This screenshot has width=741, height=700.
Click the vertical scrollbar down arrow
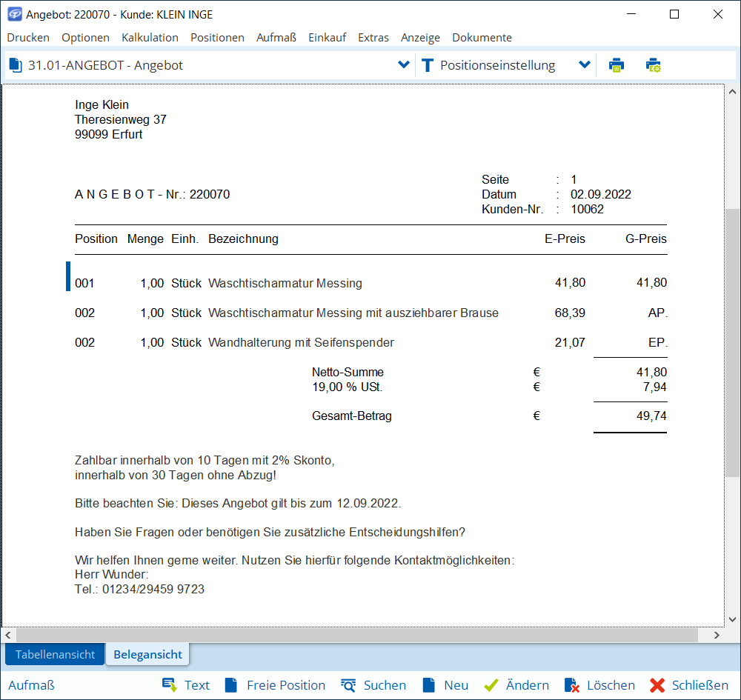pyautogui.click(x=732, y=619)
